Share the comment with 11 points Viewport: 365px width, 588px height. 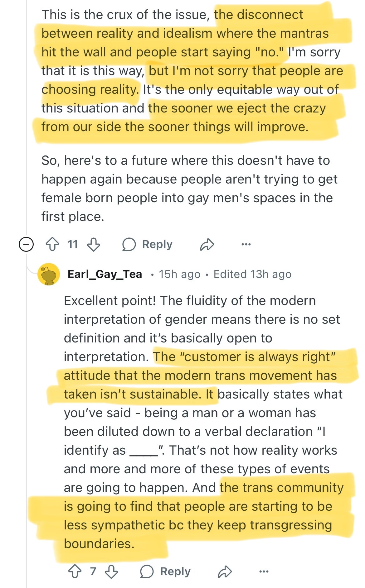pos(207,245)
